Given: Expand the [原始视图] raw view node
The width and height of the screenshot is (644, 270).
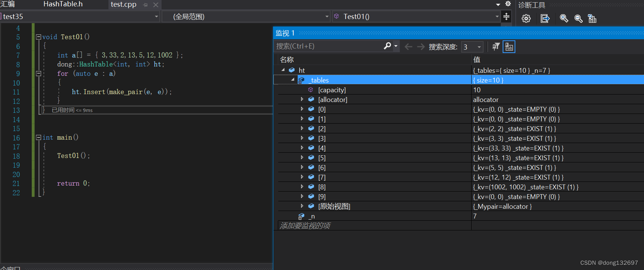Looking at the screenshot, I should tap(302, 206).
